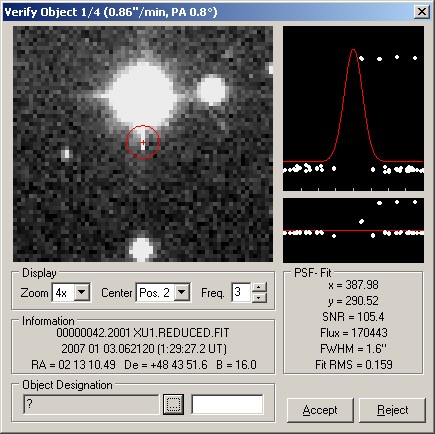Click the round star right of the bright star

pyautogui.click(x=212, y=90)
